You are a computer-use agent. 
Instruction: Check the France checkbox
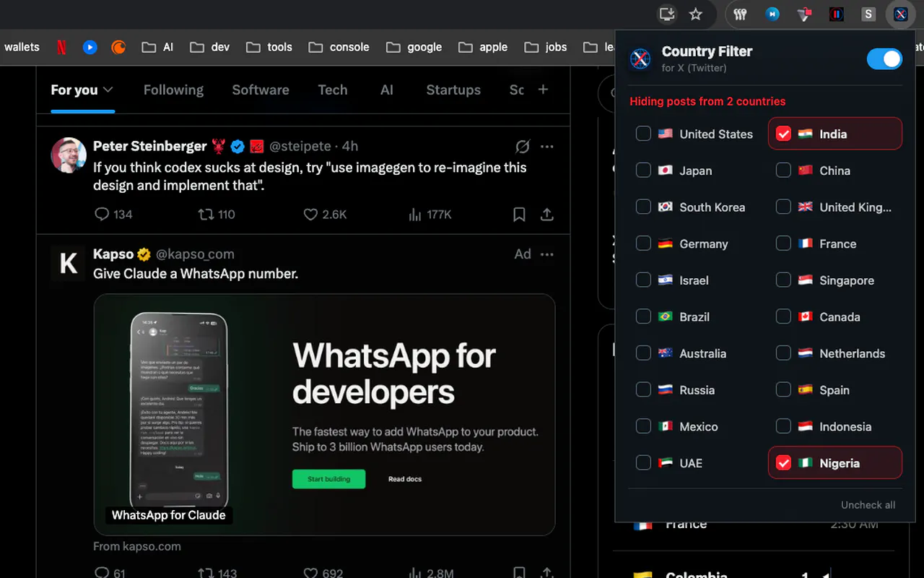(x=783, y=243)
